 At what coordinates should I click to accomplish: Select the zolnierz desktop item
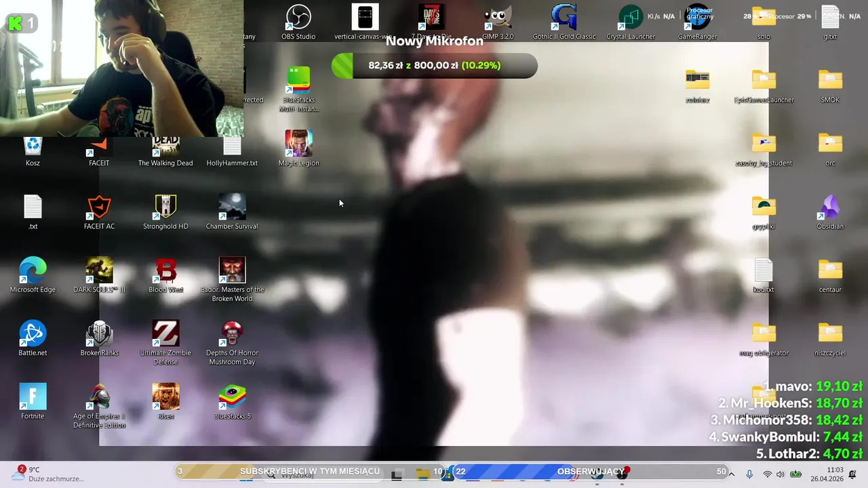[697, 85]
